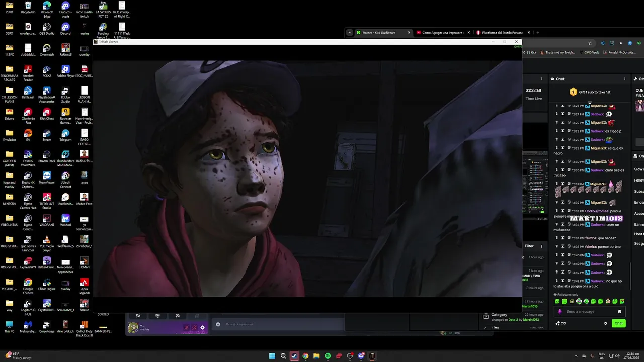Open Windows Start menu

click(272, 356)
